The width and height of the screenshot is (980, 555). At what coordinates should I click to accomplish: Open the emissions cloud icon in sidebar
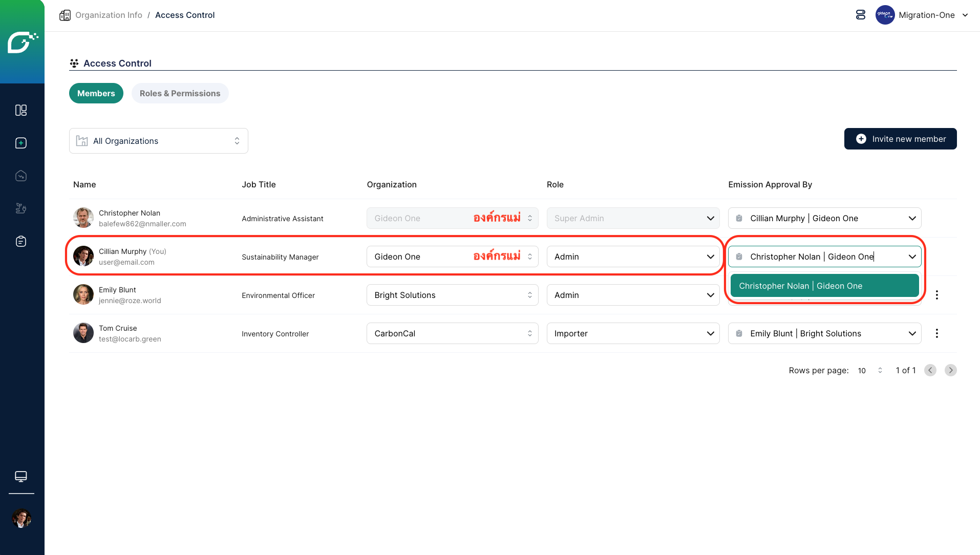coord(21,176)
